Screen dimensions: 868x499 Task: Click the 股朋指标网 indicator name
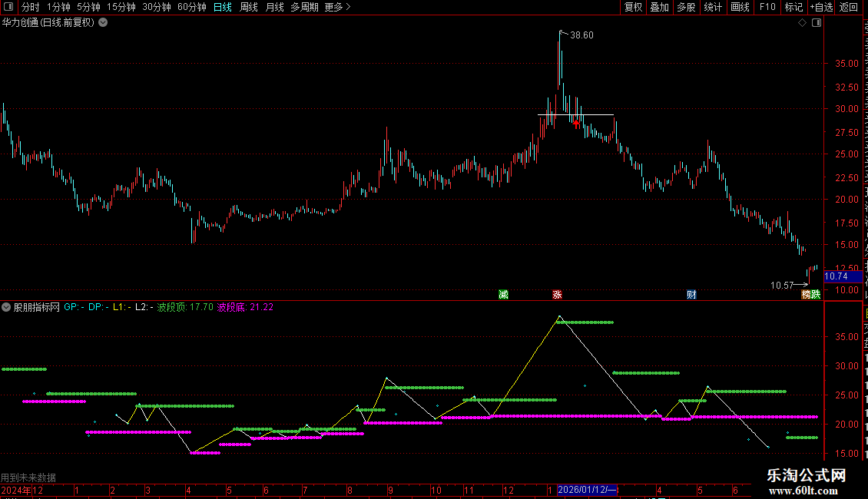tap(37, 307)
